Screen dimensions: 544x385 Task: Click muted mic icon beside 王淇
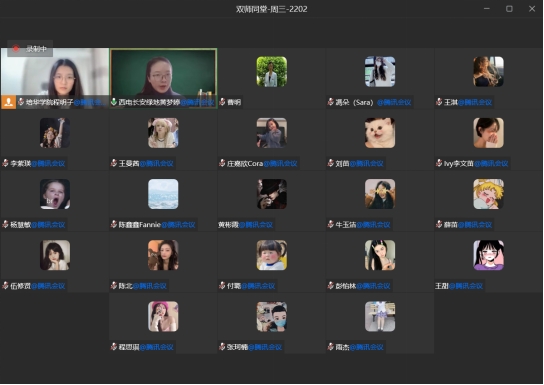pos(439,102)
